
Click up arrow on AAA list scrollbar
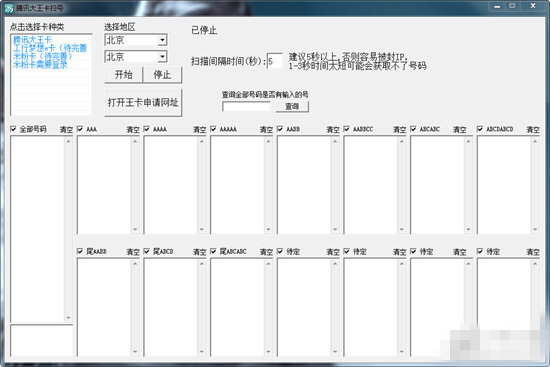[135, 141]
